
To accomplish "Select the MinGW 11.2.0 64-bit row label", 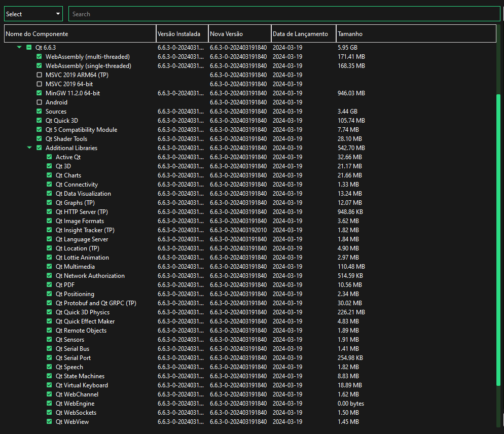I will 73,93.
